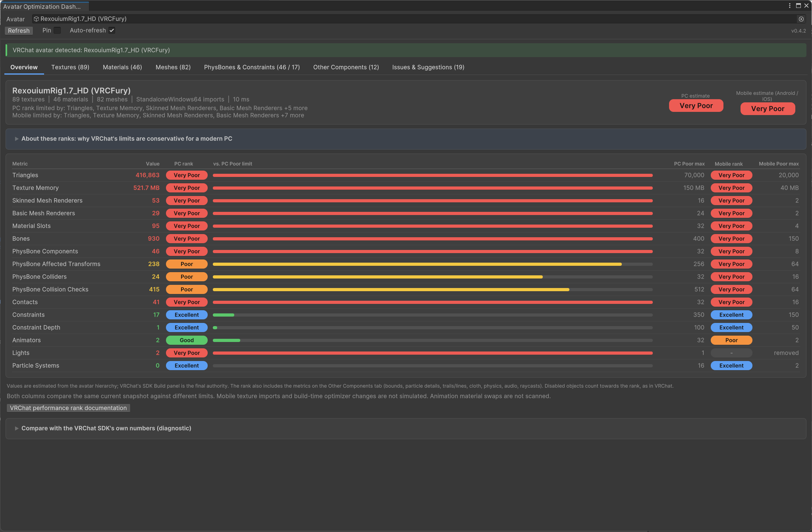Switch to the Textures (89) tab
Viewport: 812px width, 532px height.
pos(70,67)
